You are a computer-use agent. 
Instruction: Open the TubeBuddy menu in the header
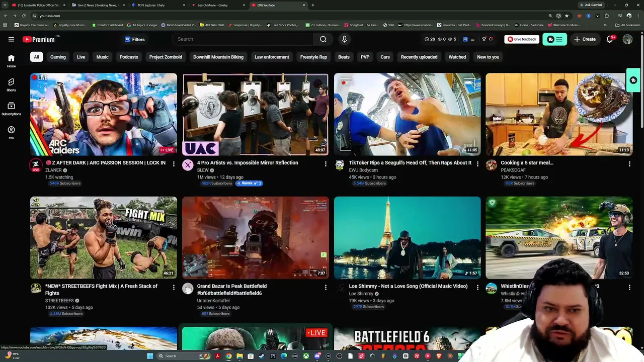(x=554, y=39)
